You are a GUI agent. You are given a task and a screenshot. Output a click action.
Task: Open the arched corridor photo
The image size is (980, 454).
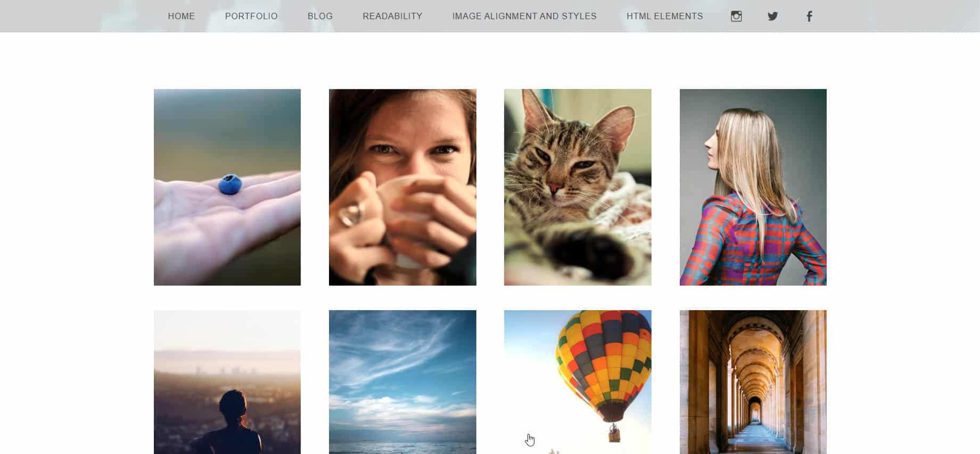click(x=753, y=382)
